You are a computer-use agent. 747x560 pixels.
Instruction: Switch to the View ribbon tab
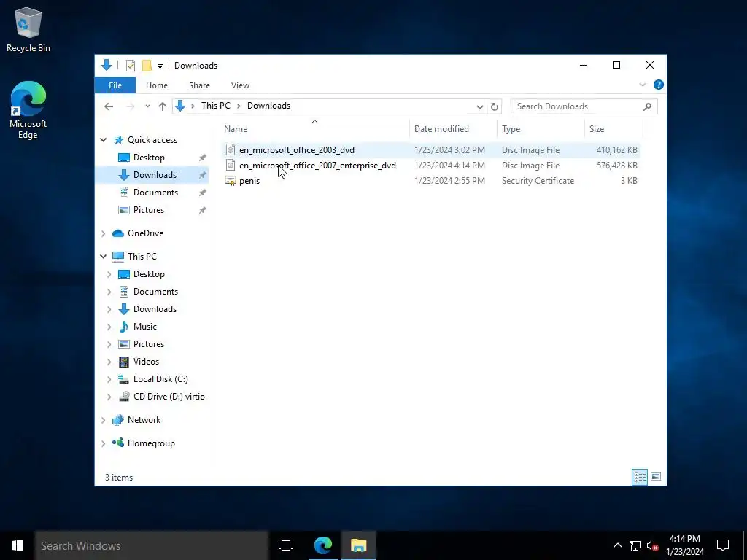coord(240,85)
